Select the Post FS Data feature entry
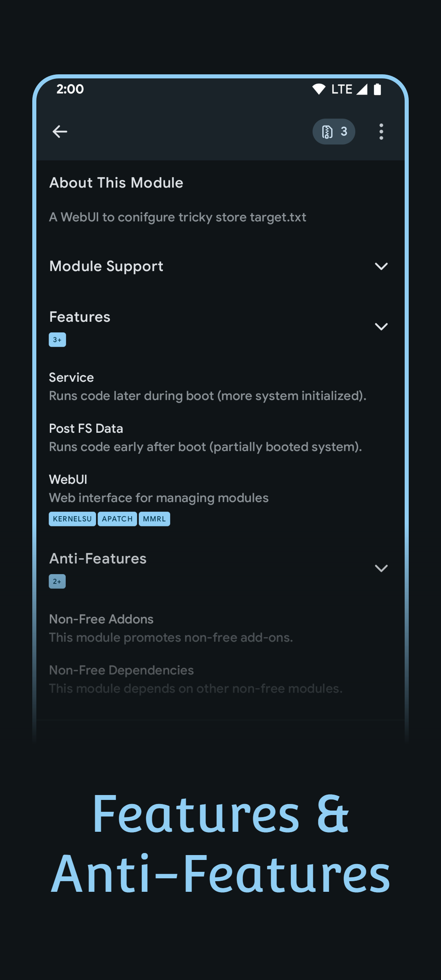 point(205,437)
